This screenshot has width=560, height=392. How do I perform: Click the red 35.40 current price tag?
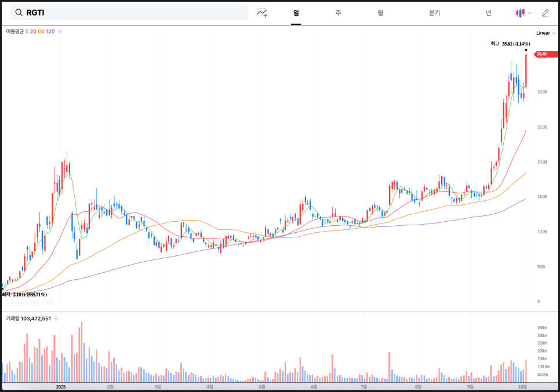tap(541, 54)
